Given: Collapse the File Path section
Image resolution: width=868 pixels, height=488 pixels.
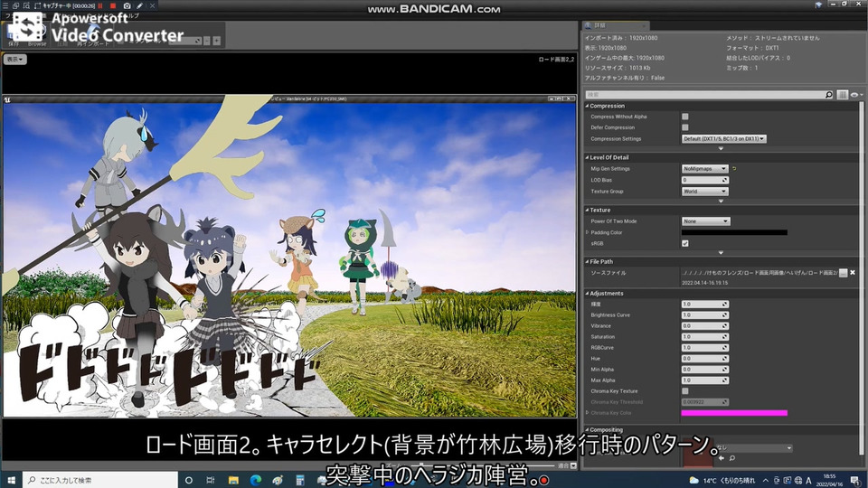Looking at the screenshot, I should point(588,262).
